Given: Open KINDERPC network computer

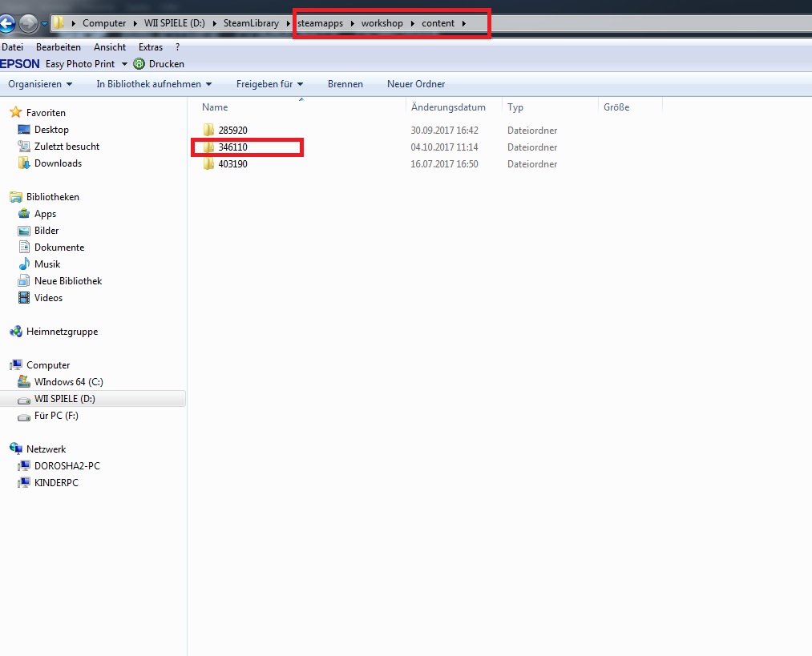Looking at the screenshot, I should coord(56,483).
